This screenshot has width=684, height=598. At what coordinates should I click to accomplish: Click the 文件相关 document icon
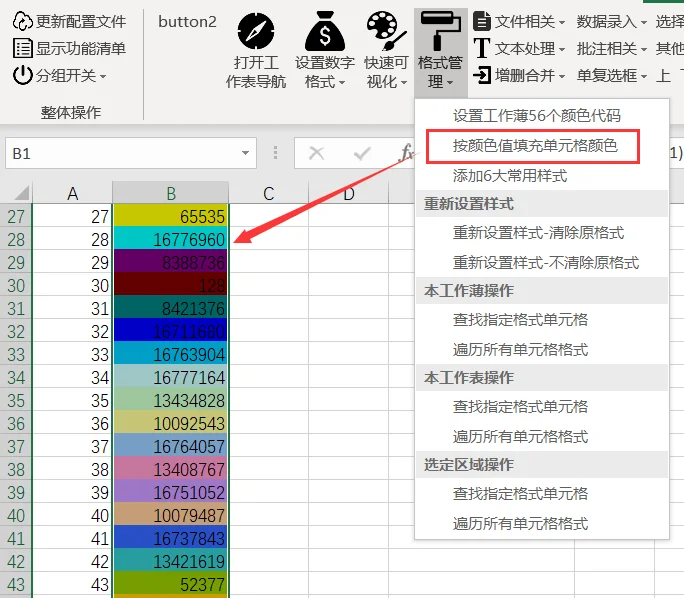point(482,21)
